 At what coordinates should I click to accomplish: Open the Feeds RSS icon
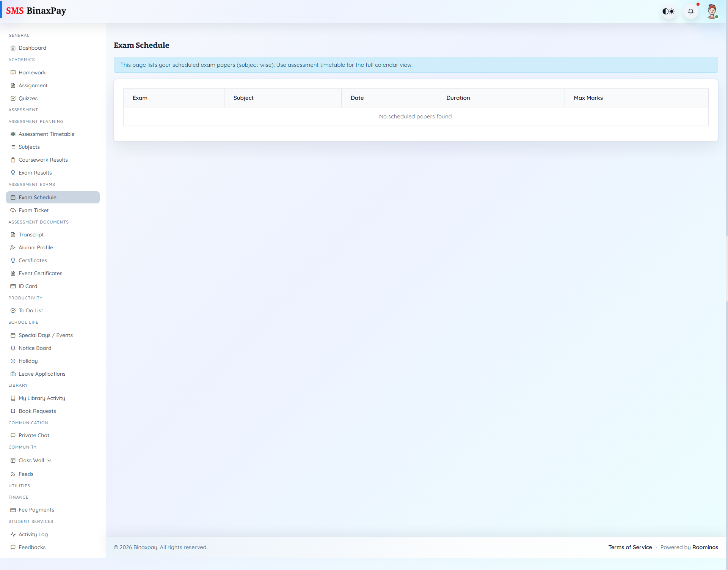pyautogui.click(x=13, y=474)
